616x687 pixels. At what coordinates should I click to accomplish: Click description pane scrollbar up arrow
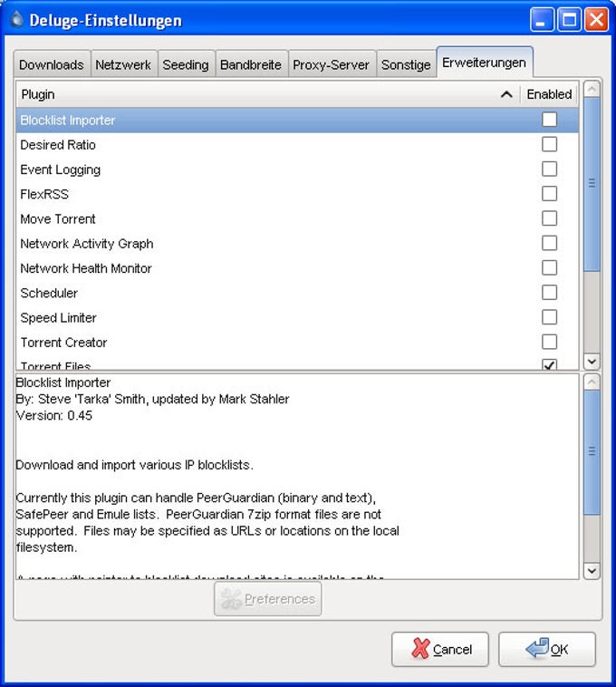592,382
